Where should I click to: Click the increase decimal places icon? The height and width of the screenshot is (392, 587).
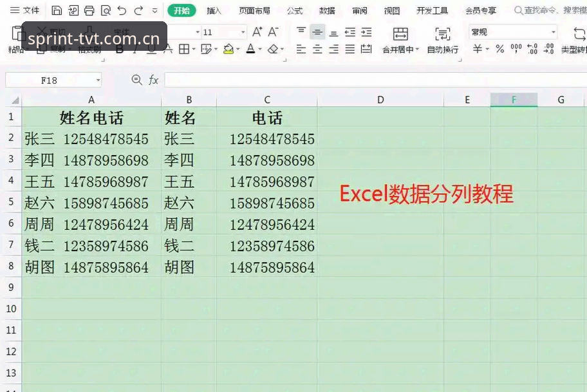click(x=532, y=49)
